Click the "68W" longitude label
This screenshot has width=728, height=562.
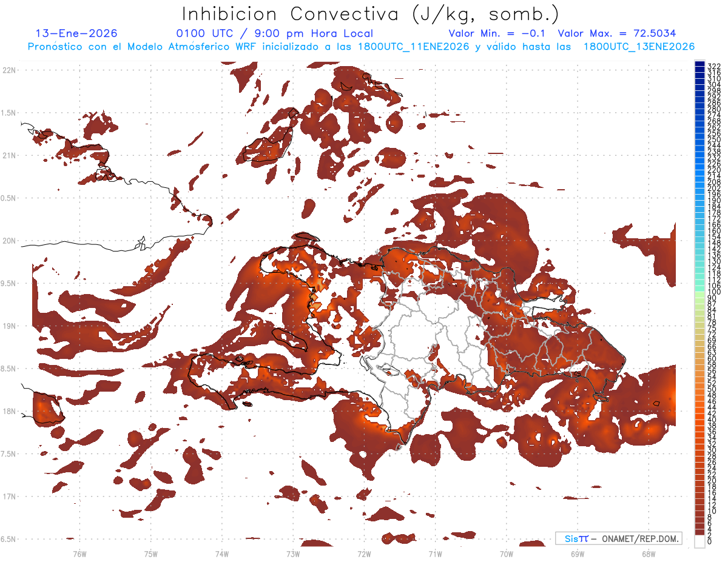point(648,554)
